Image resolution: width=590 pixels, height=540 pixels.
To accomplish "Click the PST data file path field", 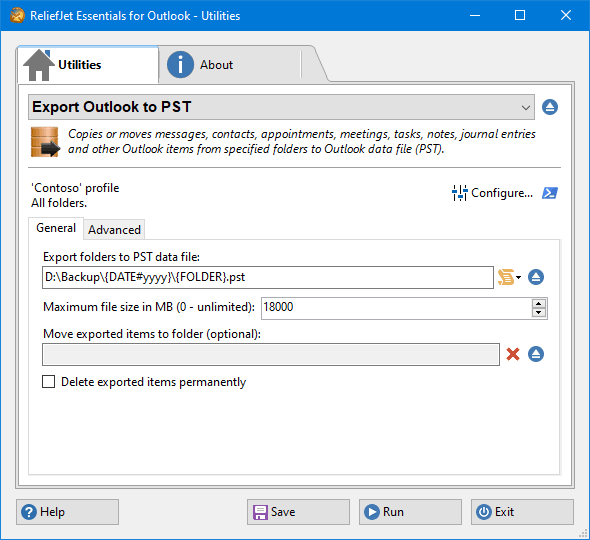I will pyautogui.click(x=268, y=277).
